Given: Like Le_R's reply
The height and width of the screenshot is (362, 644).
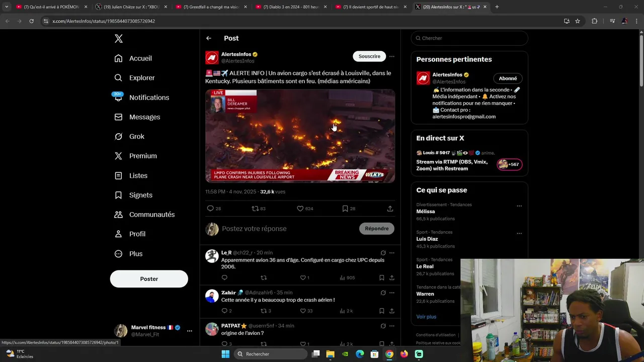Looking at the screenshot, I should (303, 278).
